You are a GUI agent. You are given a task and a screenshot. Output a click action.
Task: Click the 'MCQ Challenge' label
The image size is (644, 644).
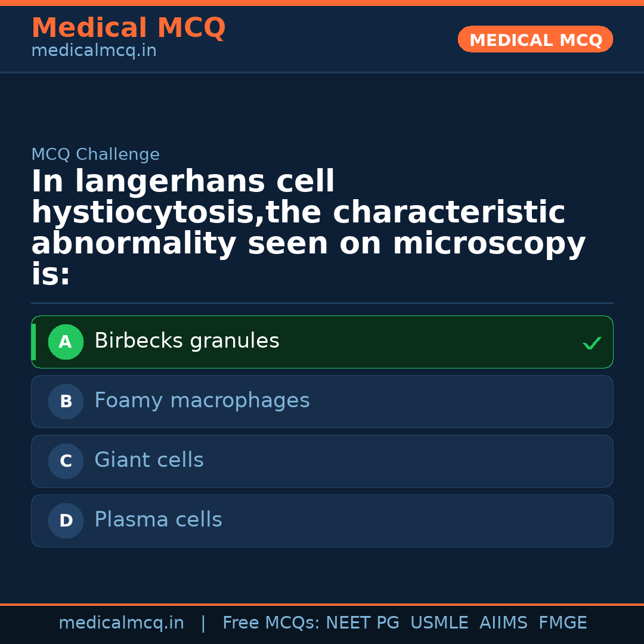(95, 155)
